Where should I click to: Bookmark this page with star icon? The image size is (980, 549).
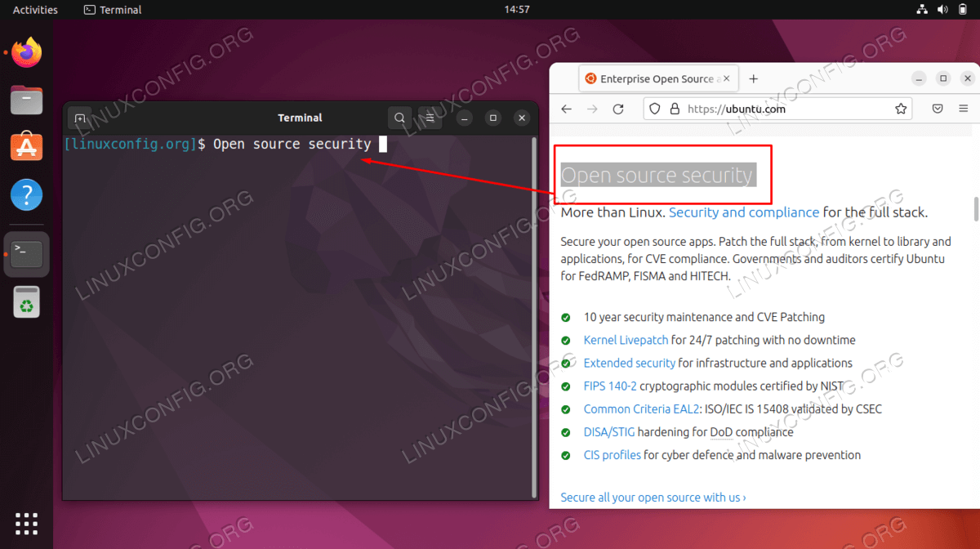coord(901,109)
